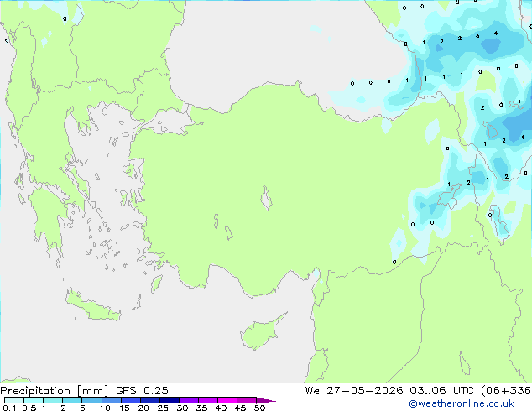Click the Precipitation [mm] title label
Screen dimensions: 532x411
pos(55,391)
